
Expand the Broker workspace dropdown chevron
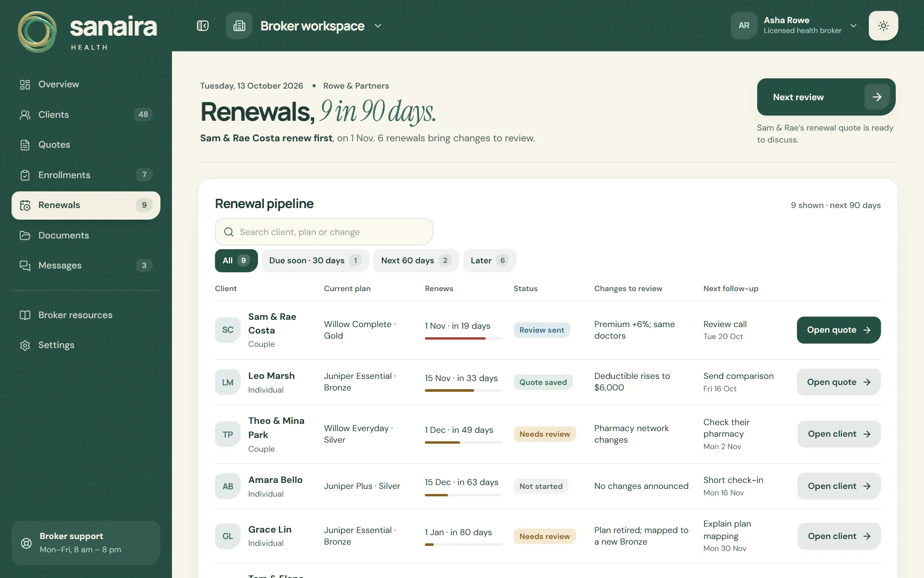378,26
